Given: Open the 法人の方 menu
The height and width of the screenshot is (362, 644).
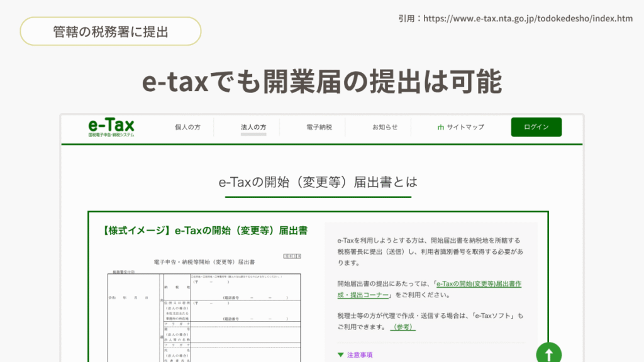Looking at the screenshot, I should [253, 127].
